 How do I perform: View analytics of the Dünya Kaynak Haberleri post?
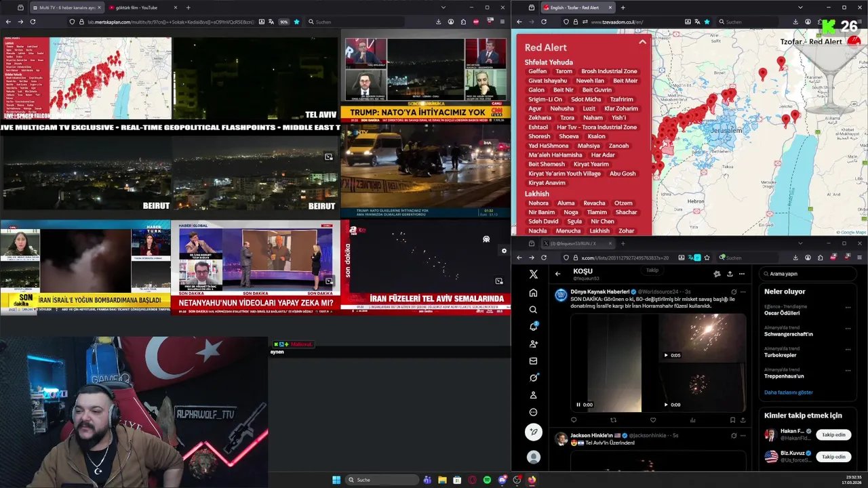click(x=693, y=420)
